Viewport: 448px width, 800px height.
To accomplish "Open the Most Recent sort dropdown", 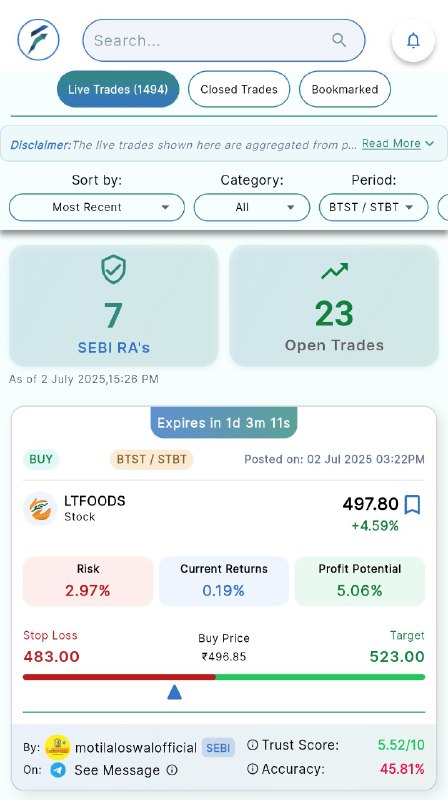I will click(x=96, y=207).
